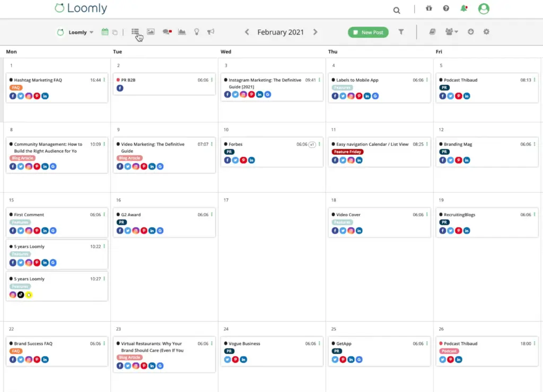
Task: Expand the team members dropdown
Action: (452, 32)
